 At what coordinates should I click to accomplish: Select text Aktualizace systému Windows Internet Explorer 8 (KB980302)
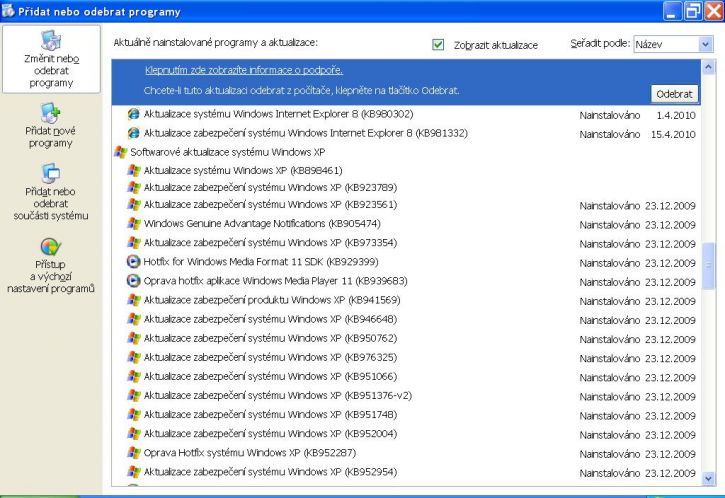[278, 114]
